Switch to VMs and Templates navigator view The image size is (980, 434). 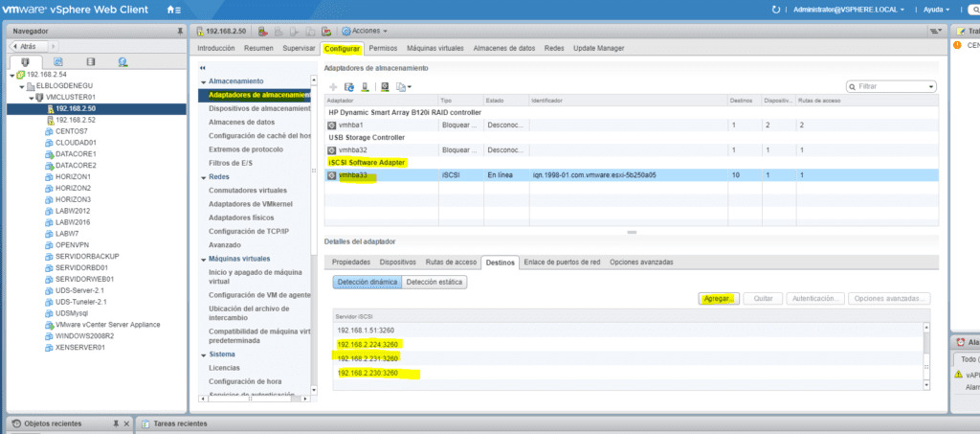[x=59, y=62]
